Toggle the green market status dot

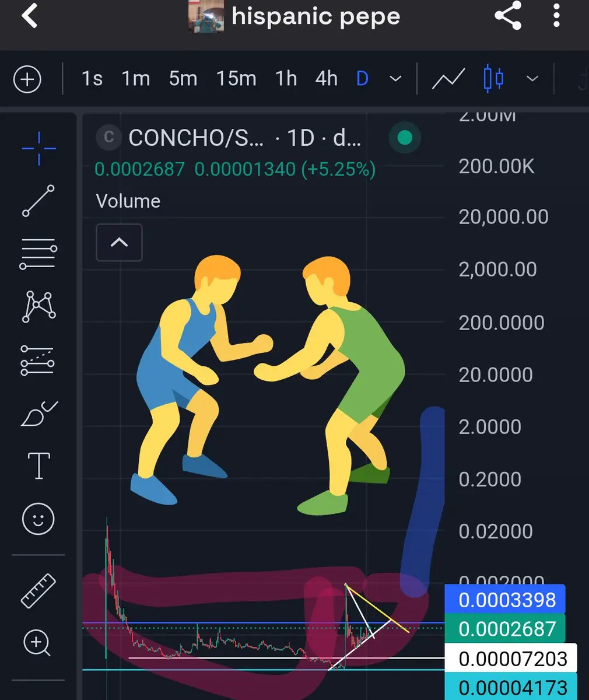click(x=405, y=138)
